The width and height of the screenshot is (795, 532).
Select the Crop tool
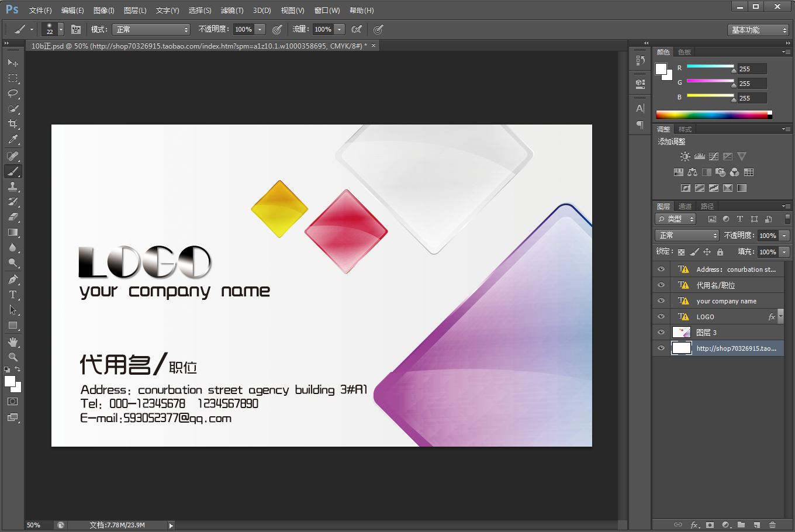(x=13, y=124)
